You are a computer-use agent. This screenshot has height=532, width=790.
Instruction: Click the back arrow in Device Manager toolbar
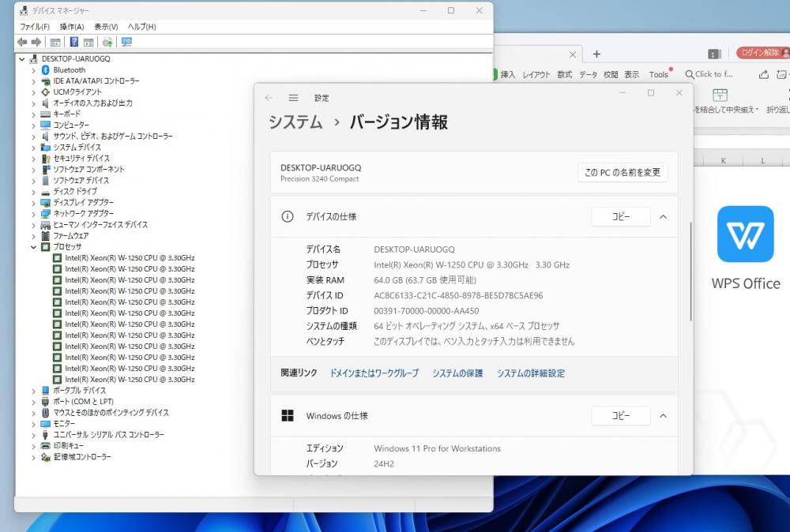[21, 43]
